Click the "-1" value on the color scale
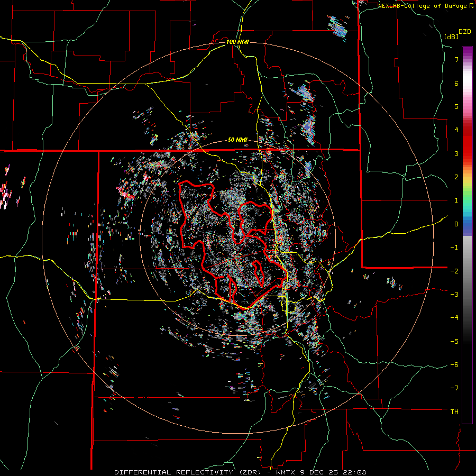The width and height of the screenshot is (476, 476). (454, 248)
